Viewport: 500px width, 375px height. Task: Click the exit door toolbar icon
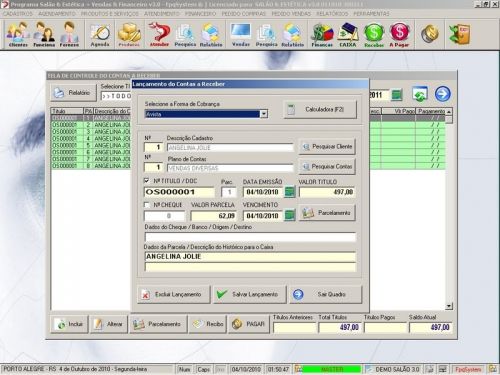coord(459,34)
